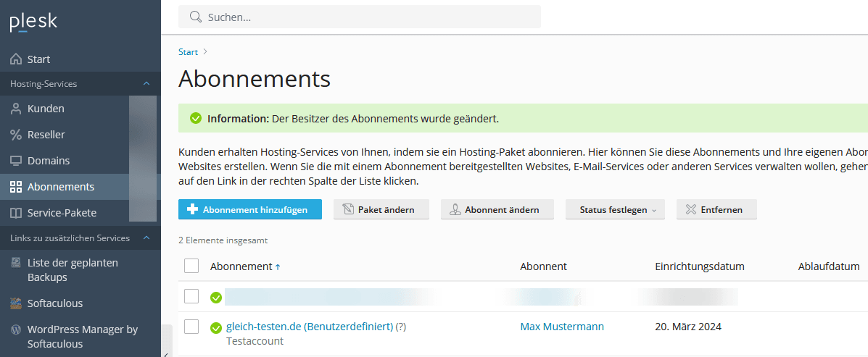Click the Domains monitor icon
Image resolution: width=868 pixels, height=357 pixels.
16,161
